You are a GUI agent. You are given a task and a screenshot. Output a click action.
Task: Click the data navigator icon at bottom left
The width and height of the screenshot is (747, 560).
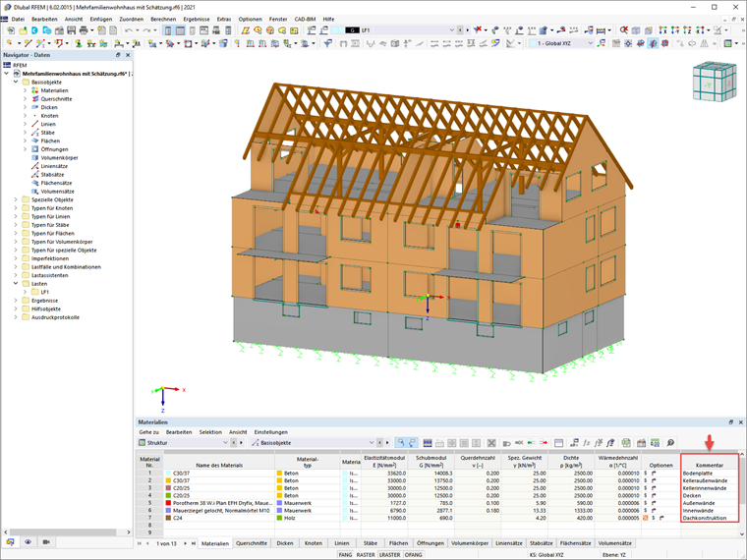point(10,542)
